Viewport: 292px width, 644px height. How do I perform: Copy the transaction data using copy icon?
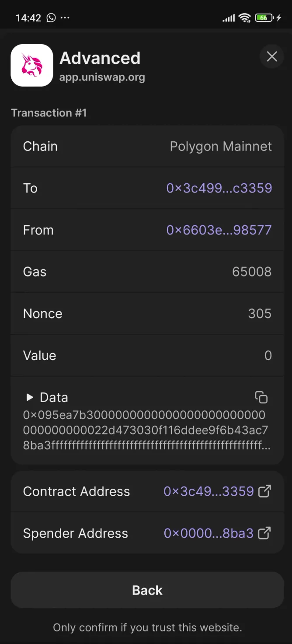click(x=261, y=397)
